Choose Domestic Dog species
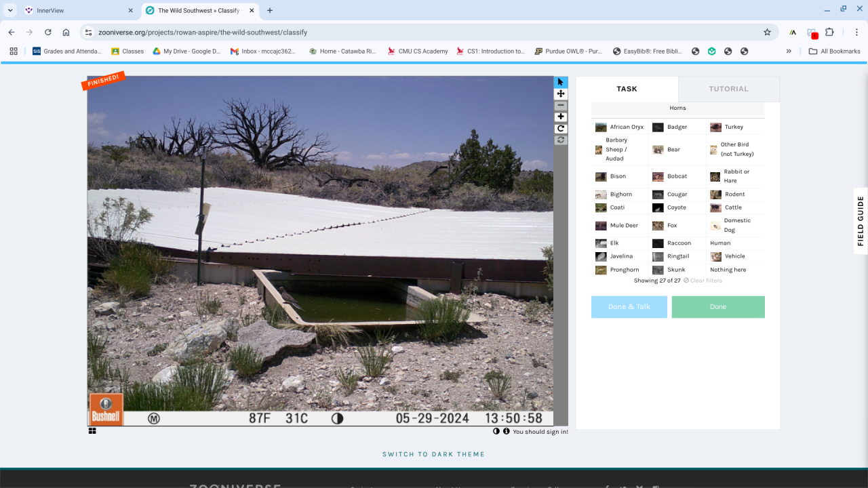 (x=735, y=226)
